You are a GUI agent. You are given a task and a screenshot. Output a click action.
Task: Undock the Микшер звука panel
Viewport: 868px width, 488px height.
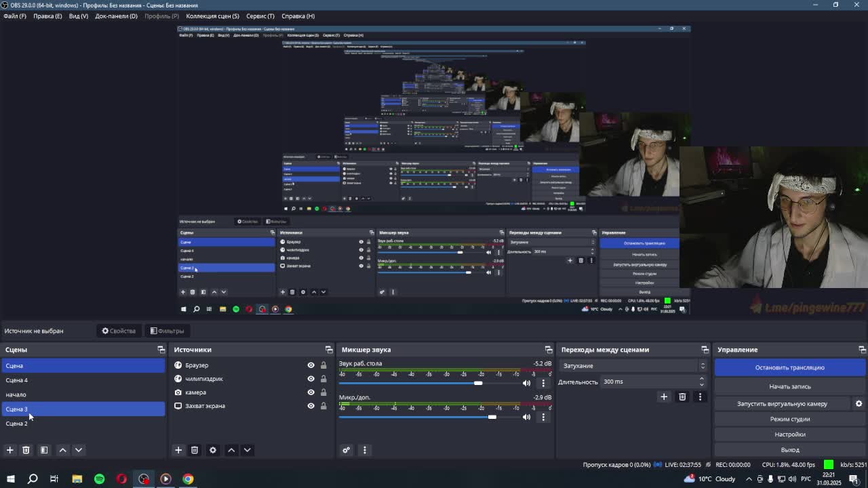[549, 350]
